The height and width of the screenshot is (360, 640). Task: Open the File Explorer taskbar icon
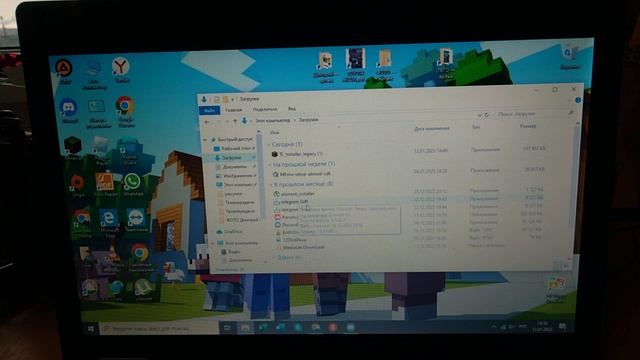pos(245,328)
